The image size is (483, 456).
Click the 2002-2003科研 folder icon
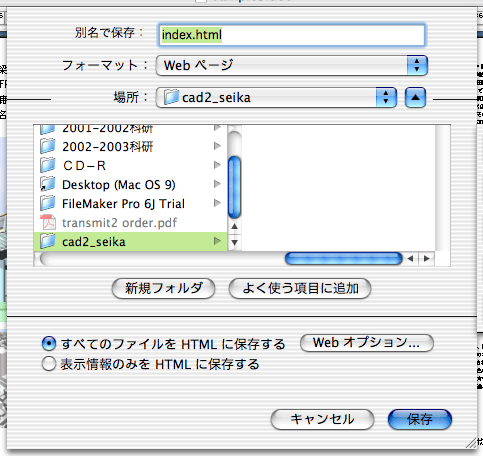click(48, 146)
